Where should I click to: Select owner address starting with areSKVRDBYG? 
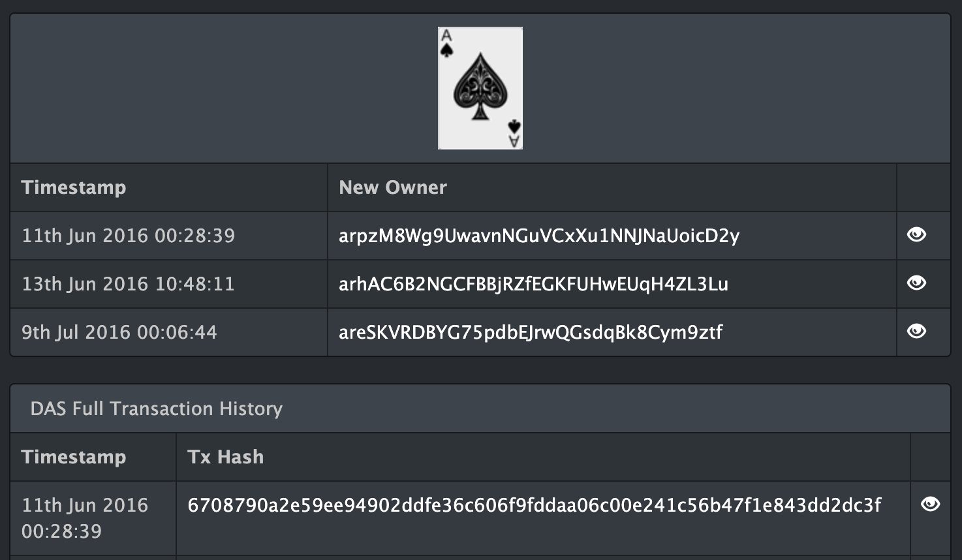point(530,332)
